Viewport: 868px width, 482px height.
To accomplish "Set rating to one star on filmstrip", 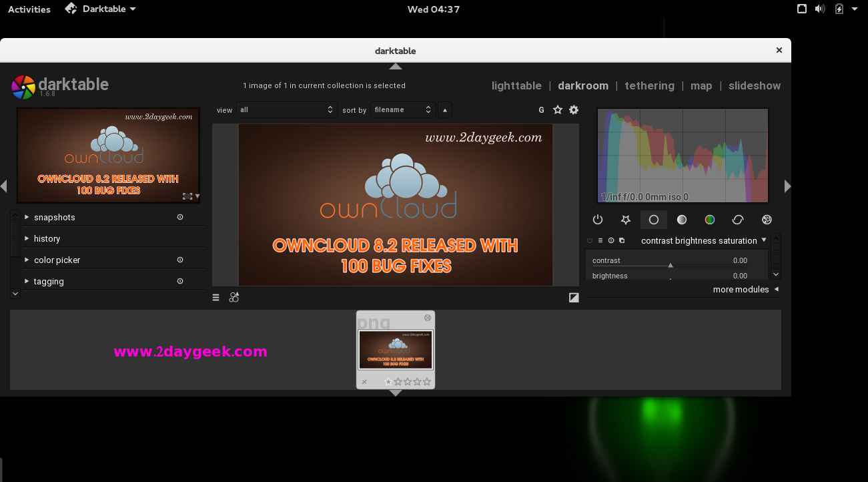I will (388, 382).
